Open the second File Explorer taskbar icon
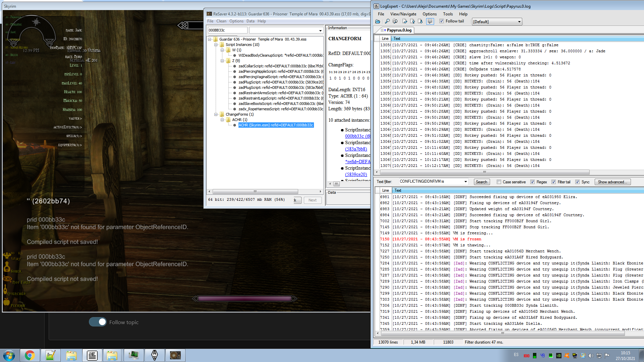This screenshot has width=644, height=362. (113, 355)
